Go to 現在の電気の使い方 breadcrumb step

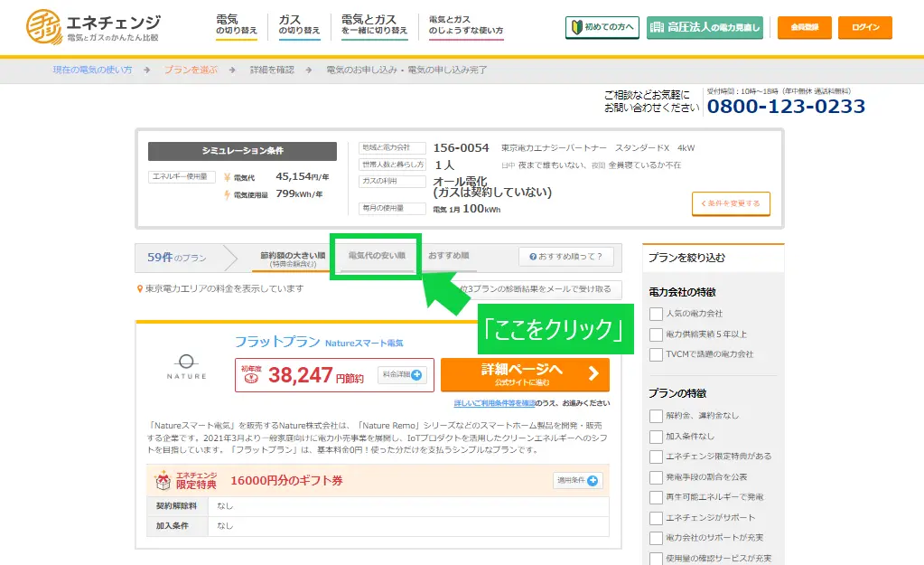[92, 70]
